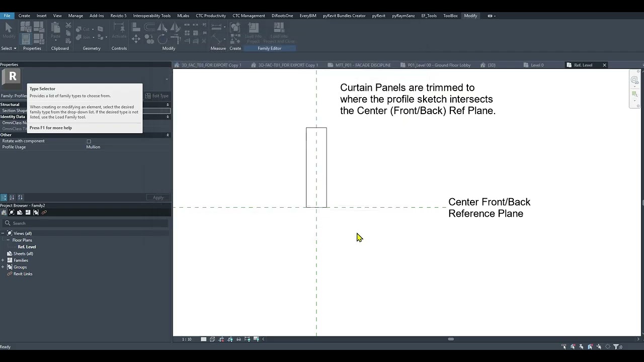Click Load into Project and Close icon
The image size is (644, 362).
pos(279,27)
